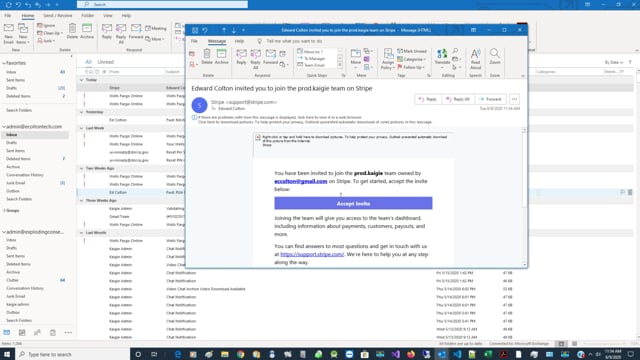Click the Search box in Outlook title bar
This screenshot has width=640, height=360.
tap(162, 4)
